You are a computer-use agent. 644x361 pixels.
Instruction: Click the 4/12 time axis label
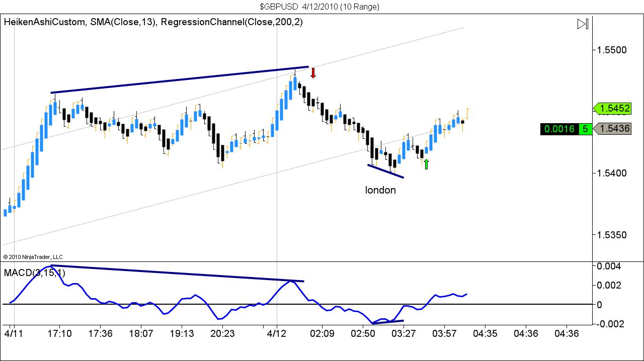pos(276,333)
